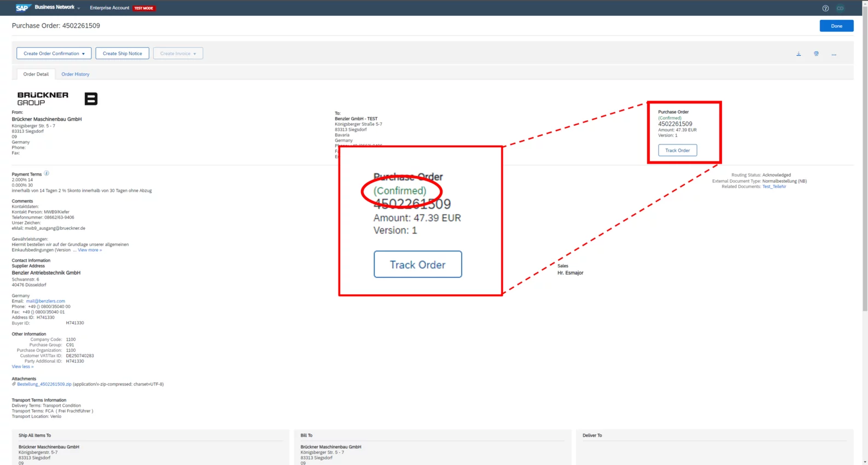Viewport: 868px width, 465px height.
Task: Click the Brückner Group B logo
Action: [91, 98]
